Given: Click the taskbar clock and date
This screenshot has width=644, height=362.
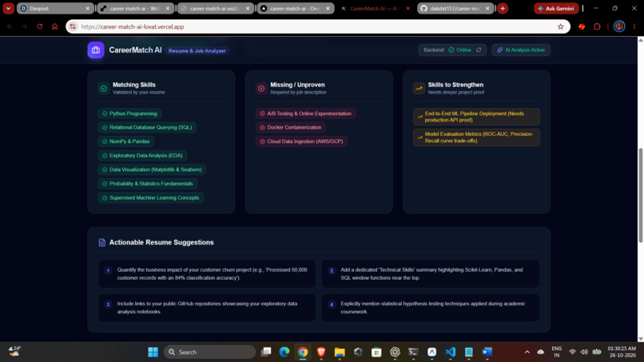Looking at the screenshot, I should (x=622, y=352).
